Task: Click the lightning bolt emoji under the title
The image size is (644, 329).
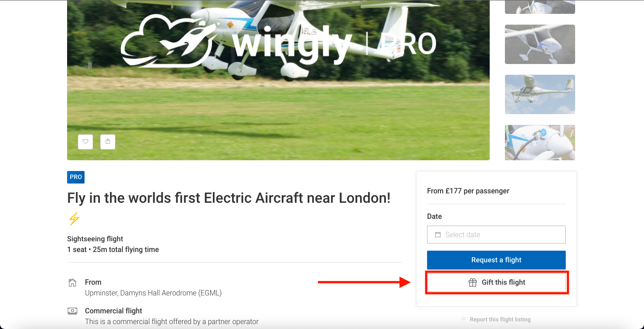Action: pyautogui.click(x=74, y=219)
